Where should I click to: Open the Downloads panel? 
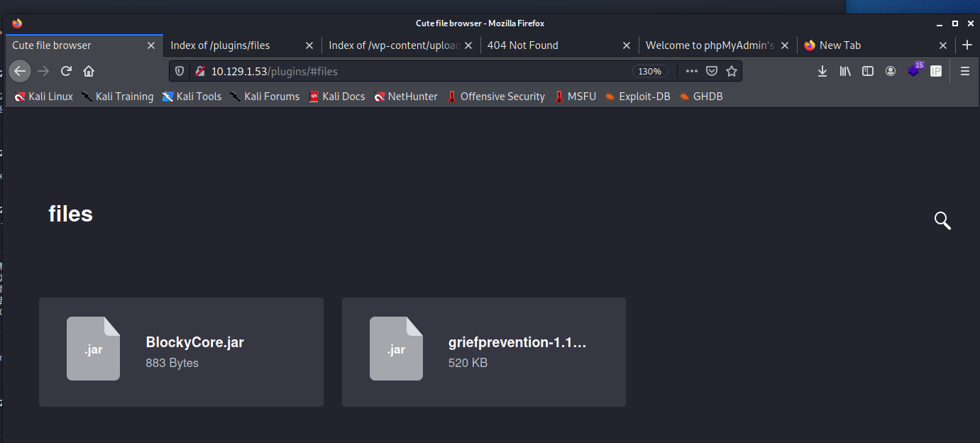pyautogui.click(x=822, y=71)
